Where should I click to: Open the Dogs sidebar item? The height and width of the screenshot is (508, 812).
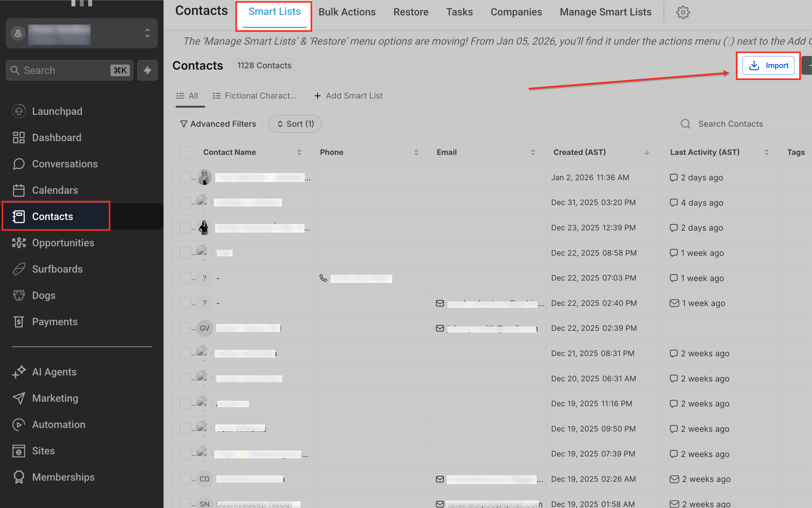point(44,295)
